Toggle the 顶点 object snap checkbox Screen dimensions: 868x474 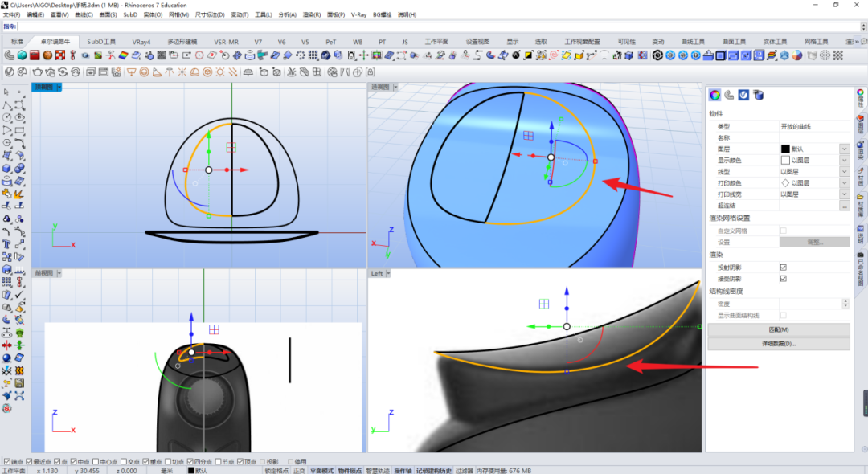(x=240, y=461)
